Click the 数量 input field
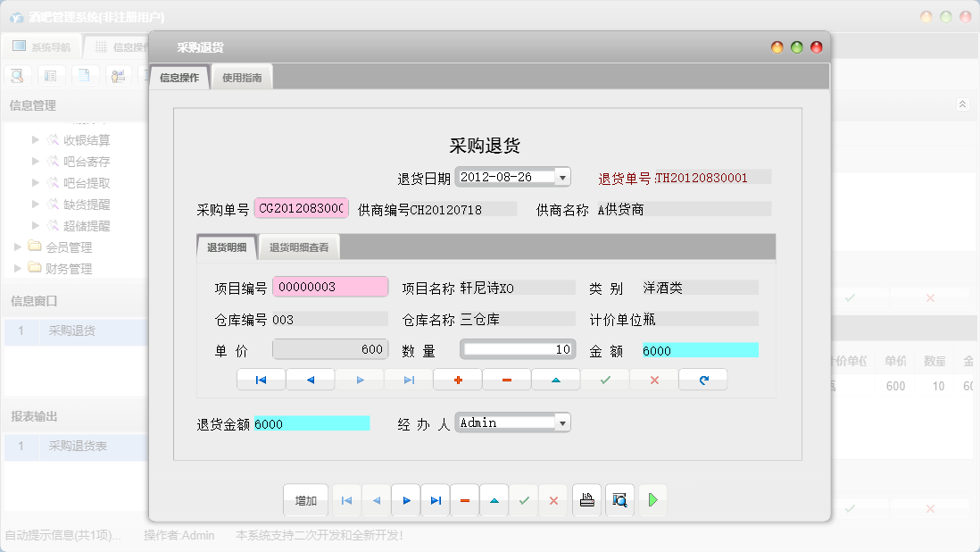This screenshot has height=552, width=980. [518, 349]
